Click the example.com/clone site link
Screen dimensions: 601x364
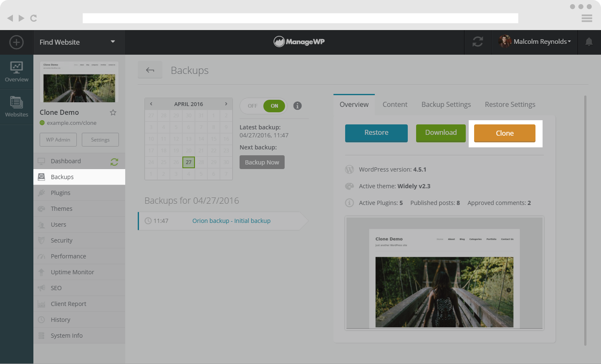pyautogui.click(x=71, y=123)
